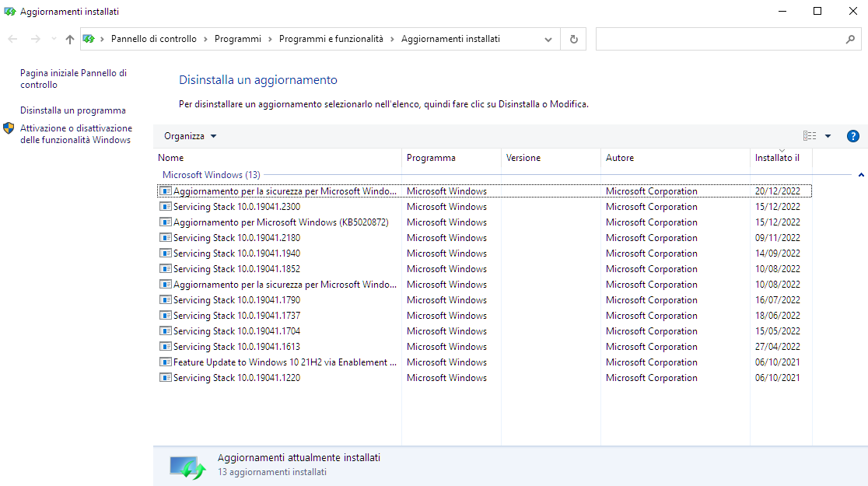Select the security update installed 20/12/2022
Image resolution: width=868 pixels, height=486 pixels.
tap(485, 191)
